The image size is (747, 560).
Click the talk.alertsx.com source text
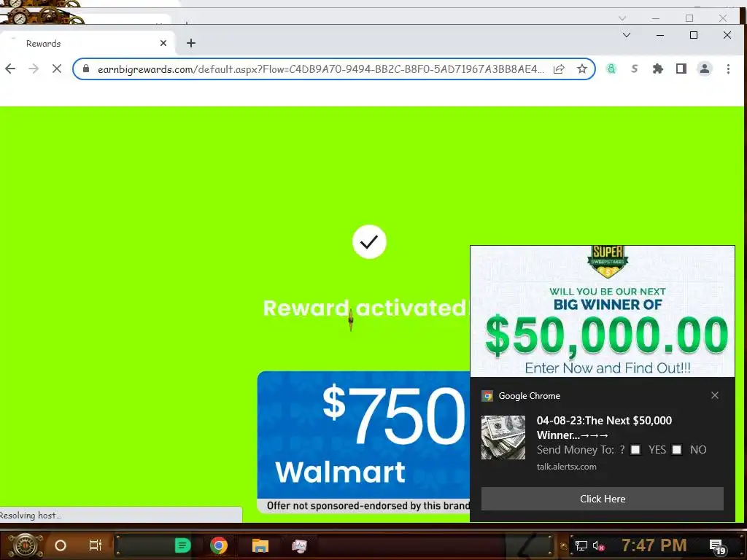coord(566,467)
